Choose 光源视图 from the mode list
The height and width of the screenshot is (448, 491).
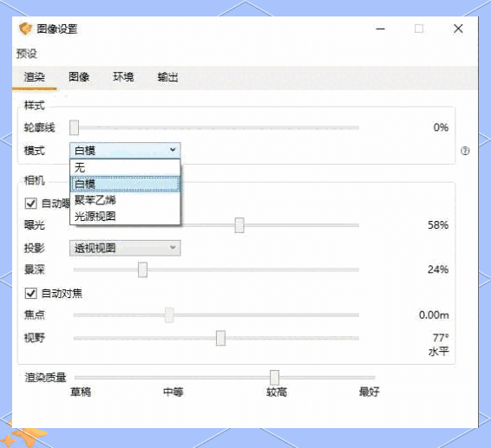click(x=125, y=216)
